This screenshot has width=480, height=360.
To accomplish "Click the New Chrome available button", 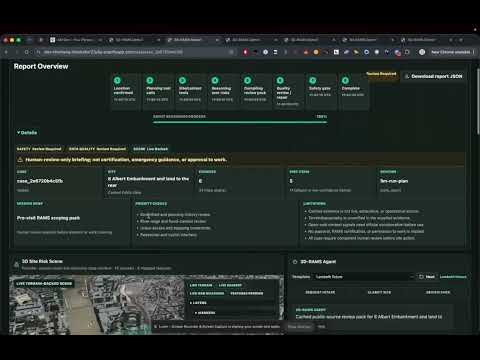I will [x=452, y=52].
